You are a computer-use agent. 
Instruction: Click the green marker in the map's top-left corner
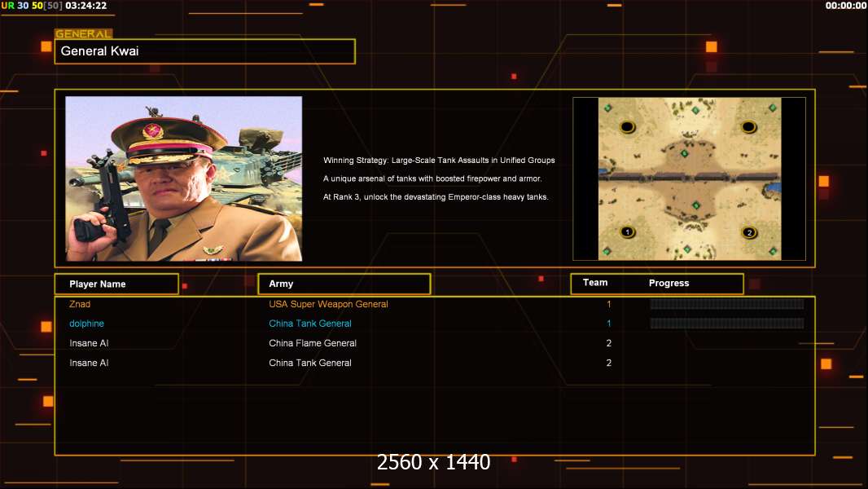pyautogui.click(x=607, y=107)
